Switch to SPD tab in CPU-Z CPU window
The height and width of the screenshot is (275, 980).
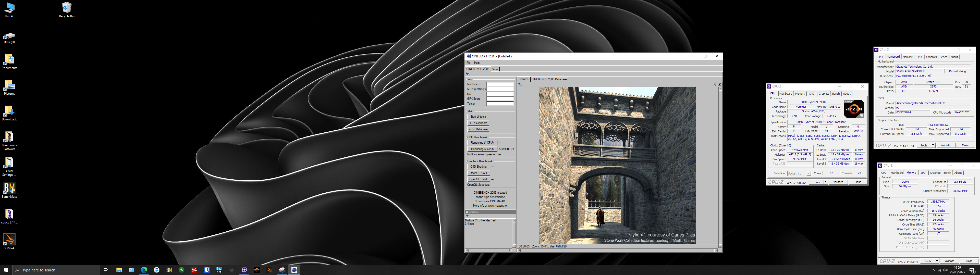[812, 94]
